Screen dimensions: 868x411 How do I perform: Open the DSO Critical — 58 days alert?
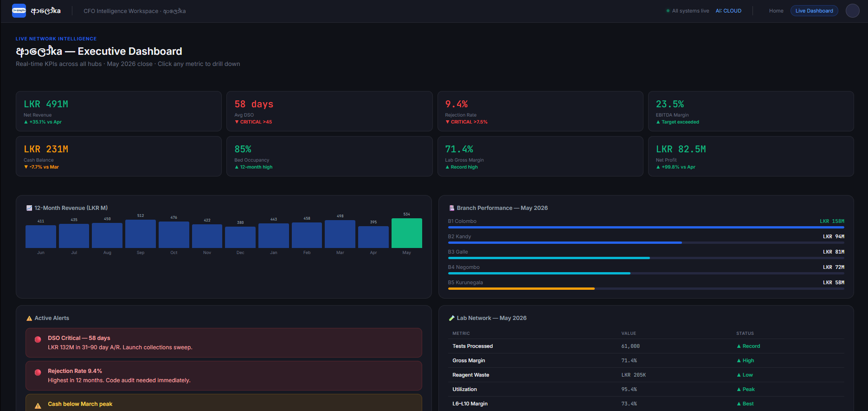click(224, 343)
